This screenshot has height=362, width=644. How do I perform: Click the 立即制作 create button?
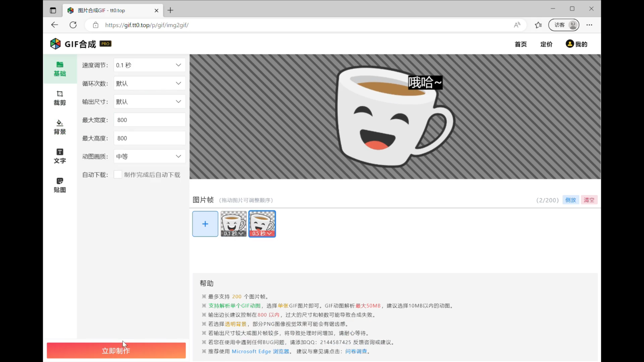click(x=116, y=351)
